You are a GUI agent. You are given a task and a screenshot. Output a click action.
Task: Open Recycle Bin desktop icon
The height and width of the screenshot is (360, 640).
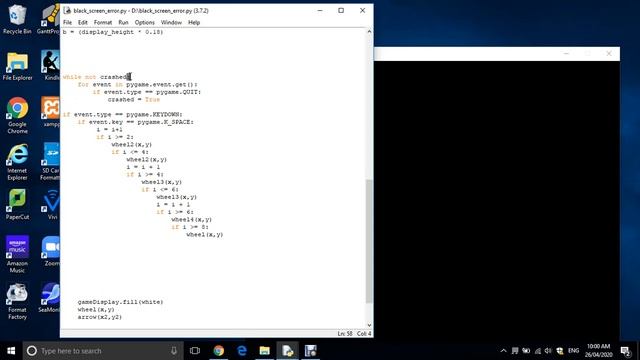point(17,19)
